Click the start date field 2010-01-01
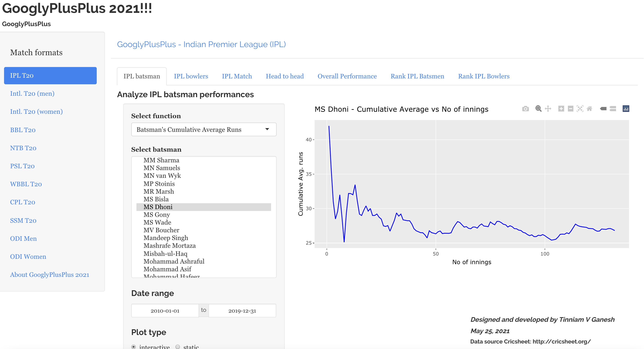Screen dimensions: 644x349 click(165, 311)
